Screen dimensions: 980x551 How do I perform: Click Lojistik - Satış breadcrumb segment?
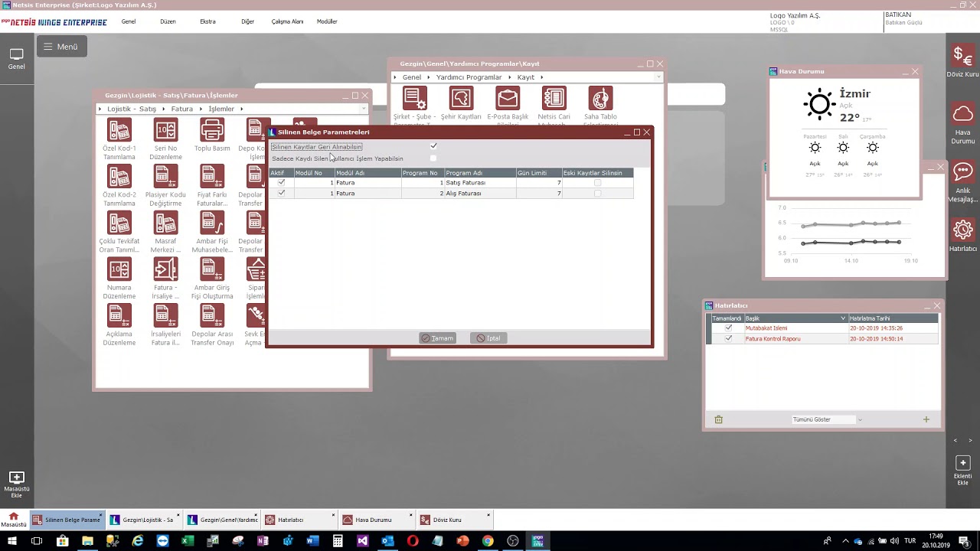tap(132, 109)
